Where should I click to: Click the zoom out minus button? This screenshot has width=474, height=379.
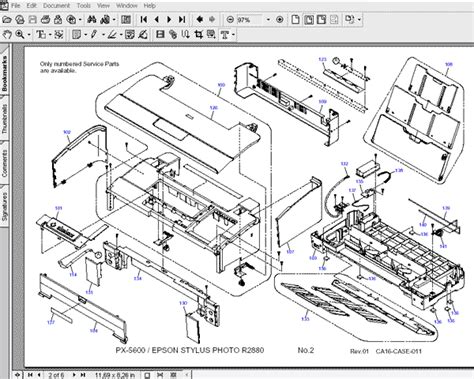click(230, 20)
